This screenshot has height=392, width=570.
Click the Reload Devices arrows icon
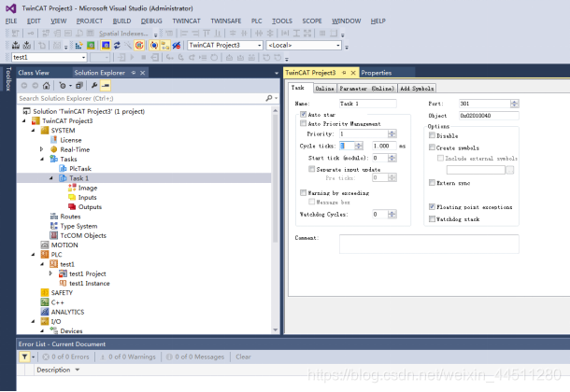(x=117, y=46)
